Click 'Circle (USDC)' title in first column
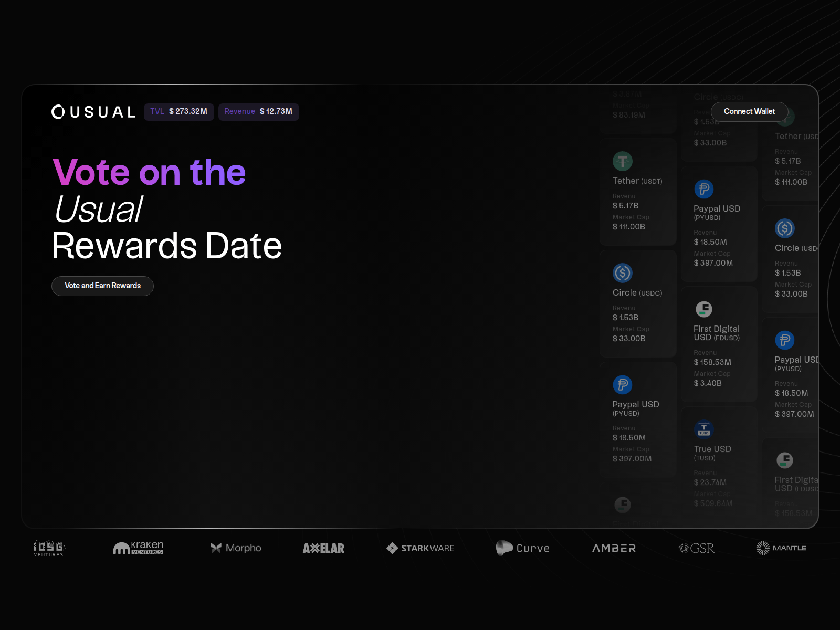This screenshot has height=630, width=840. [x=637, y=292]
